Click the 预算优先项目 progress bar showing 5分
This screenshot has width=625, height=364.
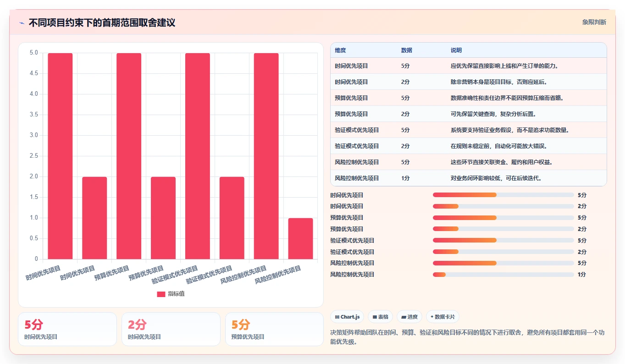point(503,218)
